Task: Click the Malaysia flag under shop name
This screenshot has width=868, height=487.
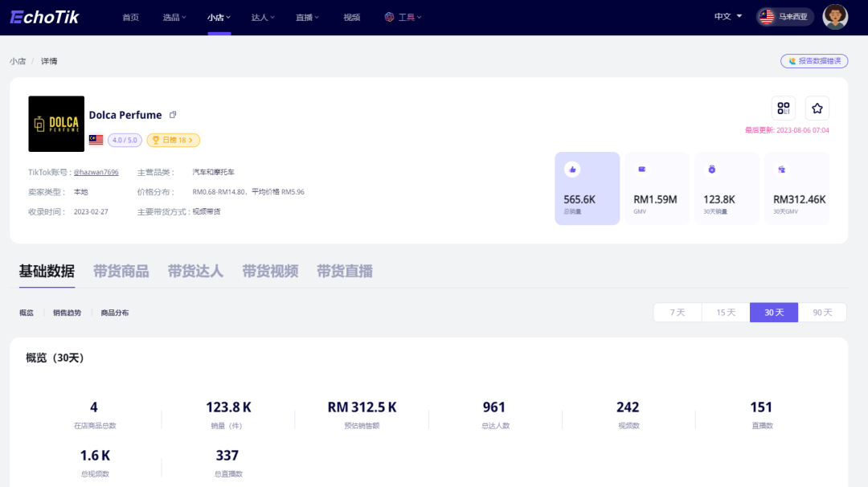Action: click(x=96, y=140)
